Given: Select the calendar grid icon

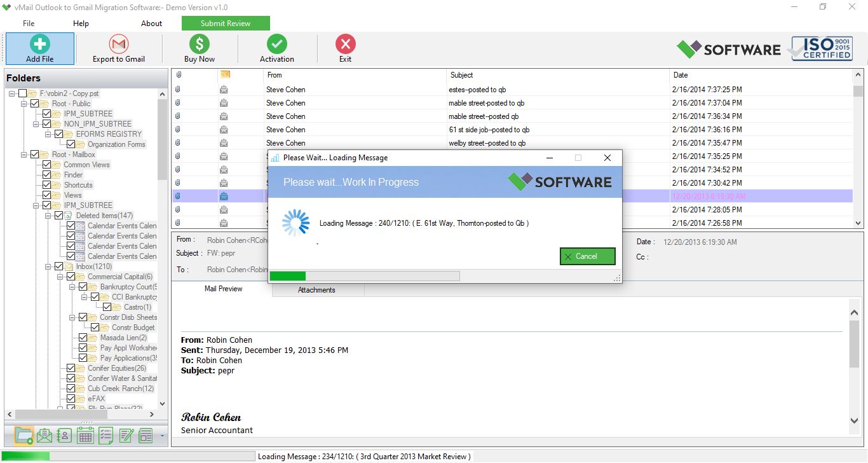Looking at the screenshot, I should (x=85, y=436).
